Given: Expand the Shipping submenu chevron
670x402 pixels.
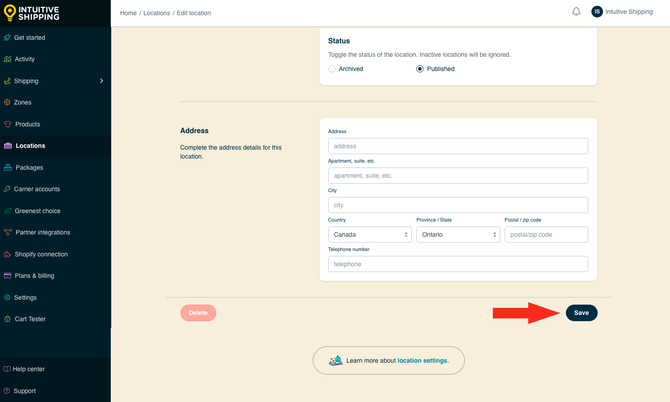Looking at the screenshot, I should coord(102,81).
